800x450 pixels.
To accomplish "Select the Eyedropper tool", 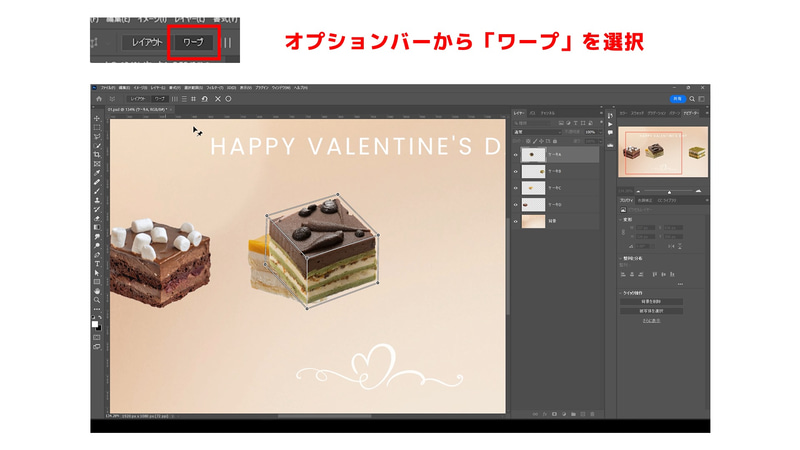I will click(x=97, y=172).
